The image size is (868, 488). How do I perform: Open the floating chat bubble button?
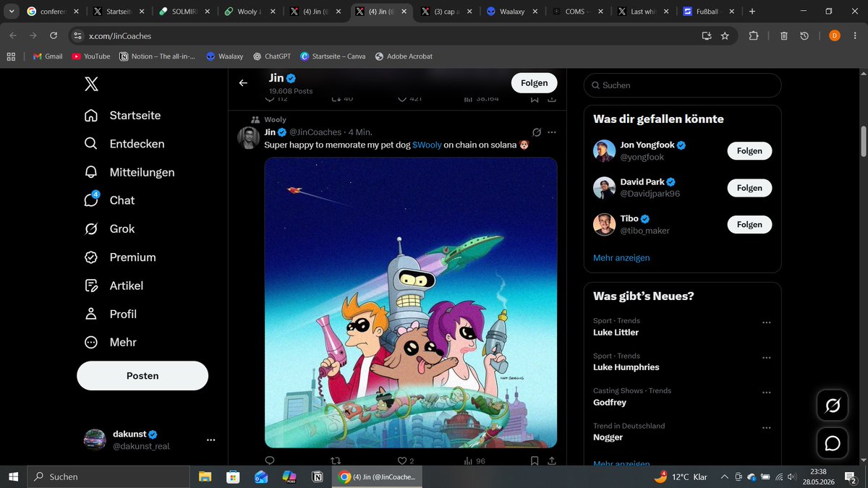coord(833,443)
